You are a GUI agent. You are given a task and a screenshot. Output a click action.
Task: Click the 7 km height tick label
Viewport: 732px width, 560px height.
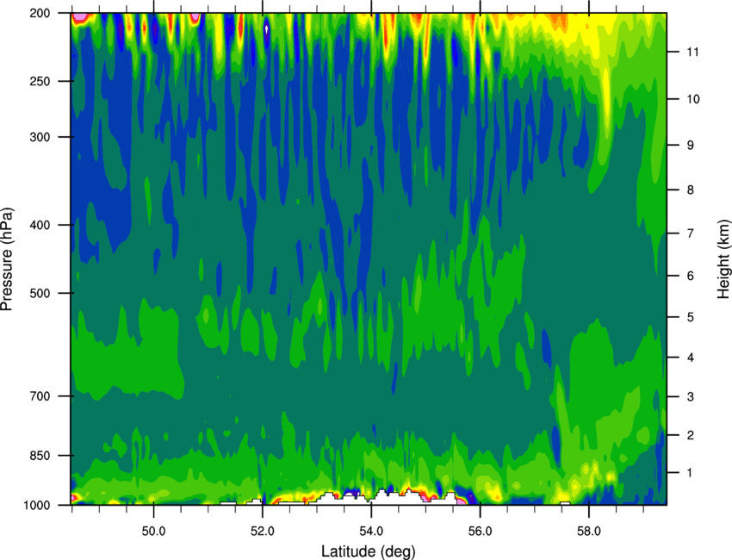[x=691, y=233]
